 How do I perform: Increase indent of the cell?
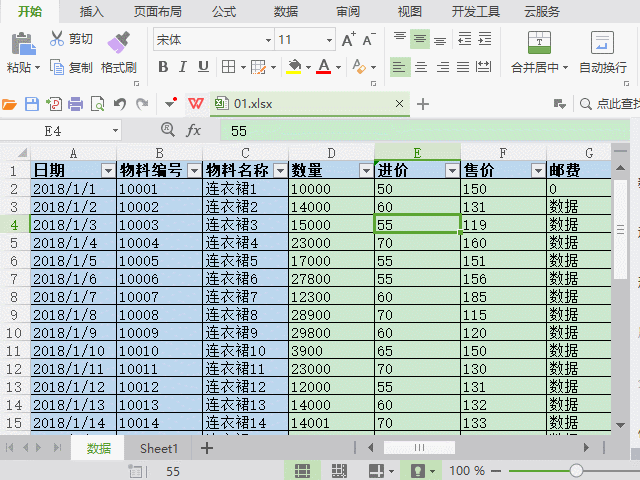pyautogui.click(x=484, y=39)
